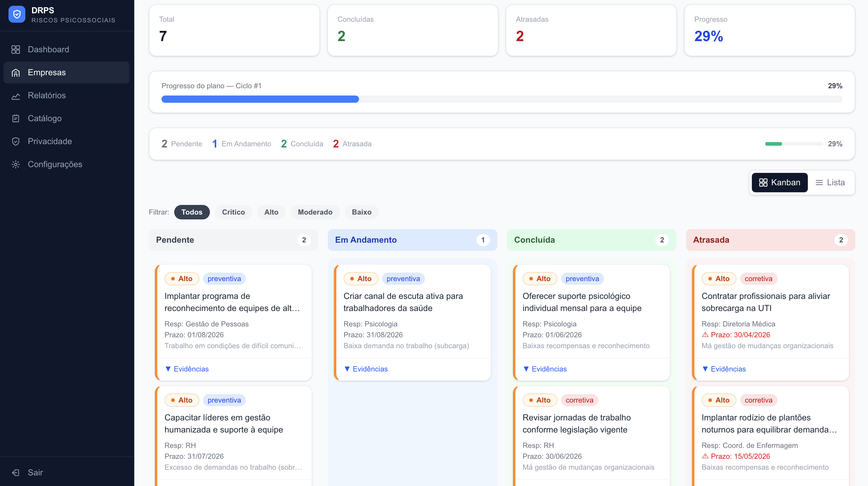
Task: Go to Catálogo in the sidebar
Action: (x=66, y=118)
